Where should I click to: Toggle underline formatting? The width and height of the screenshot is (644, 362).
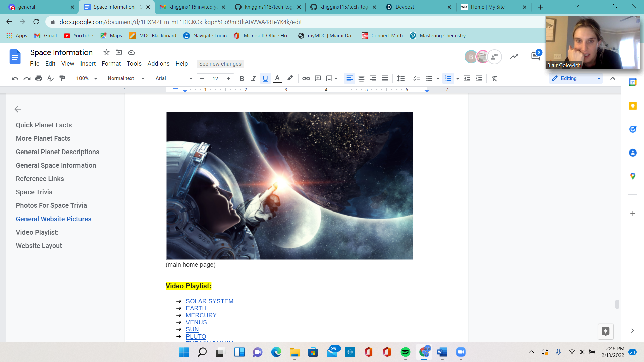265,78
